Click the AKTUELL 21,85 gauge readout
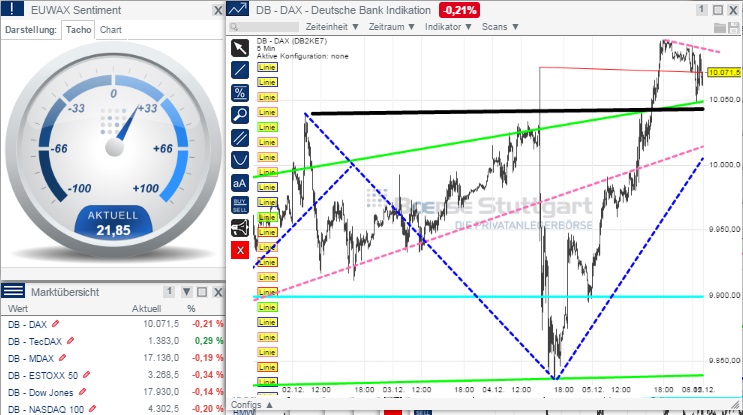Viewport: 743px width, 415px height. (x=113, y=223)
